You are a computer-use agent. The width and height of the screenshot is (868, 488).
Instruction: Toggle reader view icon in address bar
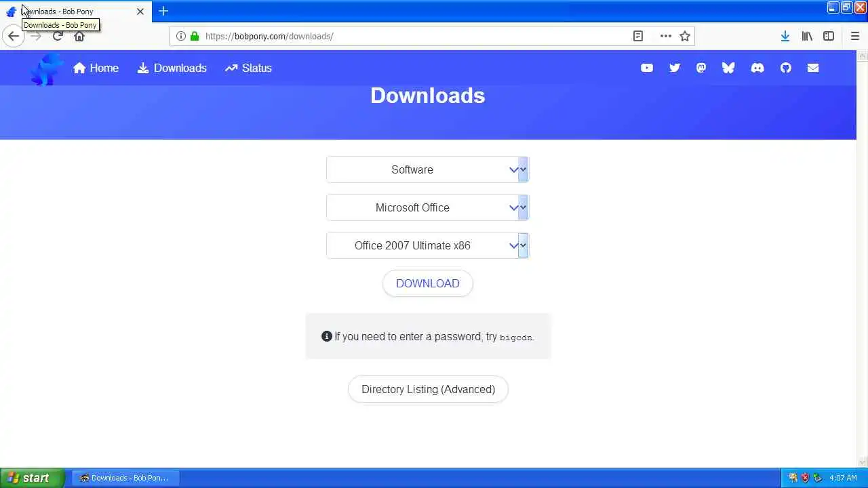pos(638,36)
